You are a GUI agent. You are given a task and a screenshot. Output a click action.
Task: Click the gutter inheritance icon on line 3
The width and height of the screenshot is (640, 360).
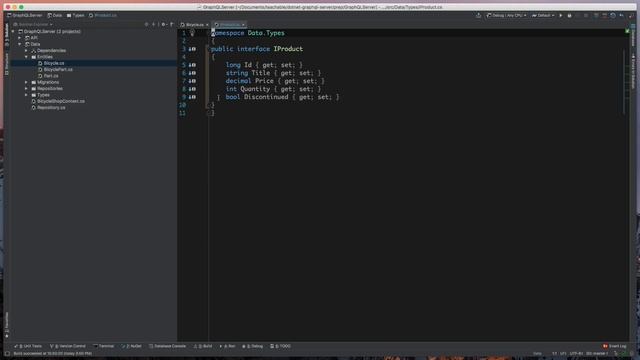[192, 49]
